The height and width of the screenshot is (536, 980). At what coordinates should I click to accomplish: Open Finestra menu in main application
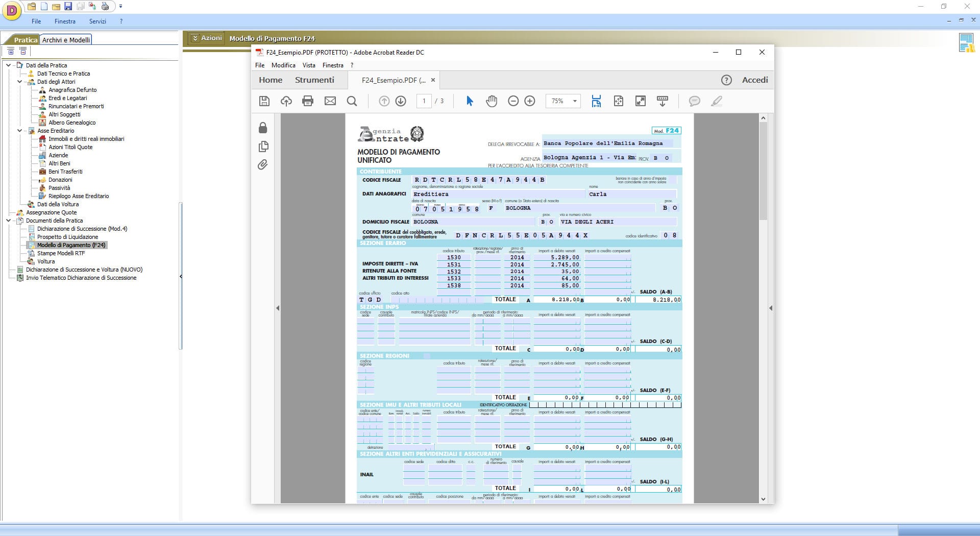(x=65, y=21)
